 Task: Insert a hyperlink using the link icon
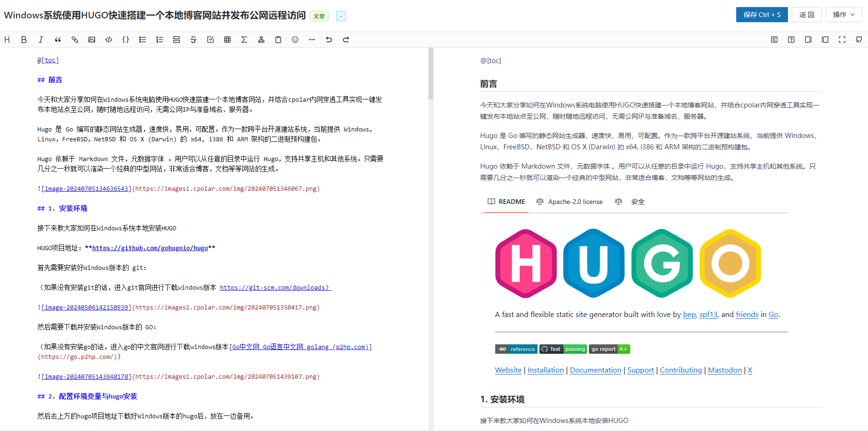click(x=75, y=40)
